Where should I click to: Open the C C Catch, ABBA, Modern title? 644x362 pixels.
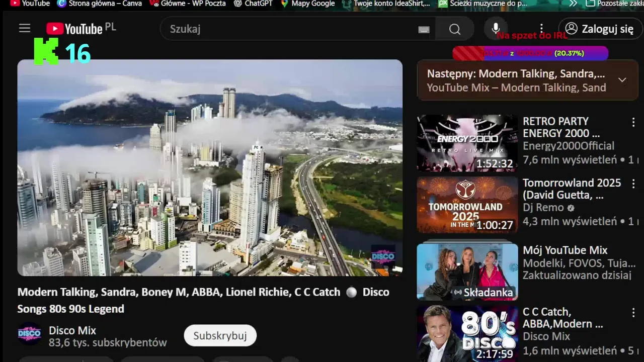(x=563, y=318)
